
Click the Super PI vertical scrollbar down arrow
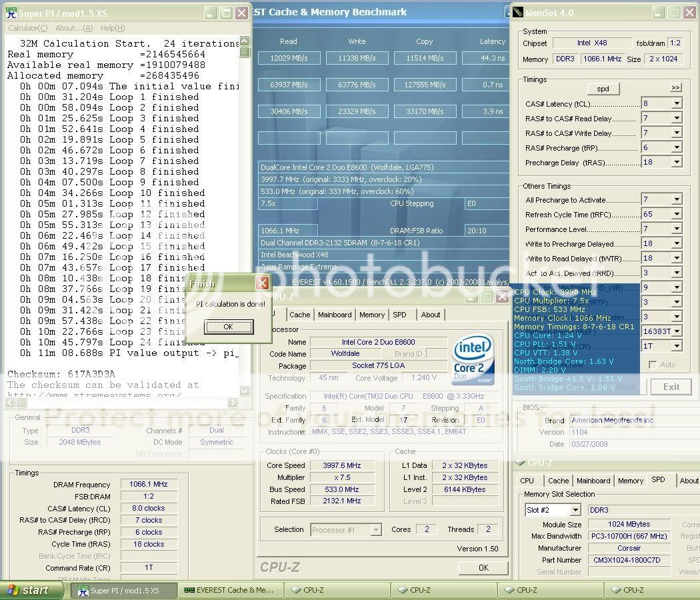click(x=245, y=391)
